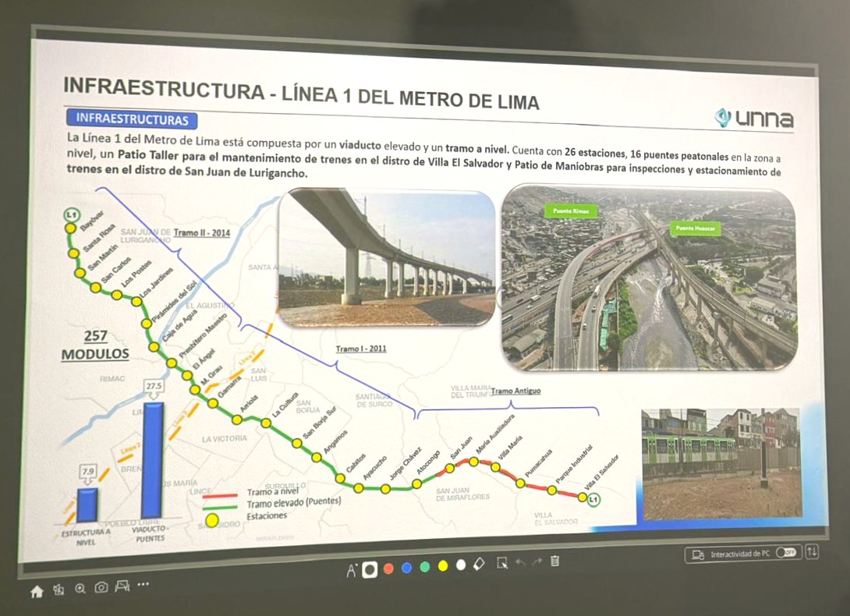Click the INFRAESTRUCTURAS blue label
This screenshot has width=850, height=616.
click(132, 119)
